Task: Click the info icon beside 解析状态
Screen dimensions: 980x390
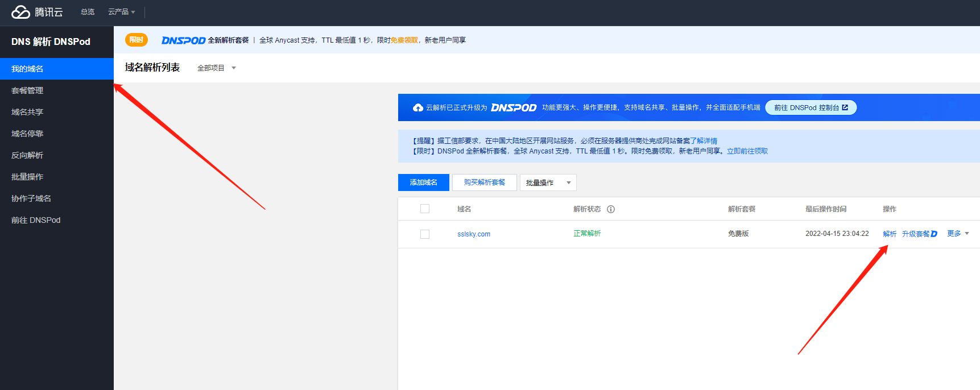Action: (x=611, y=209)
